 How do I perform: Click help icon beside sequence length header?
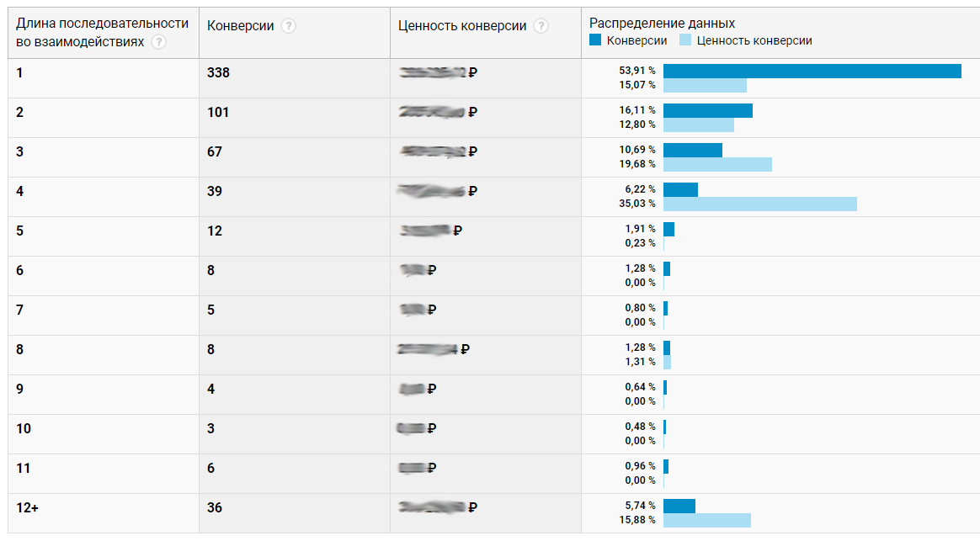(159, 41)
